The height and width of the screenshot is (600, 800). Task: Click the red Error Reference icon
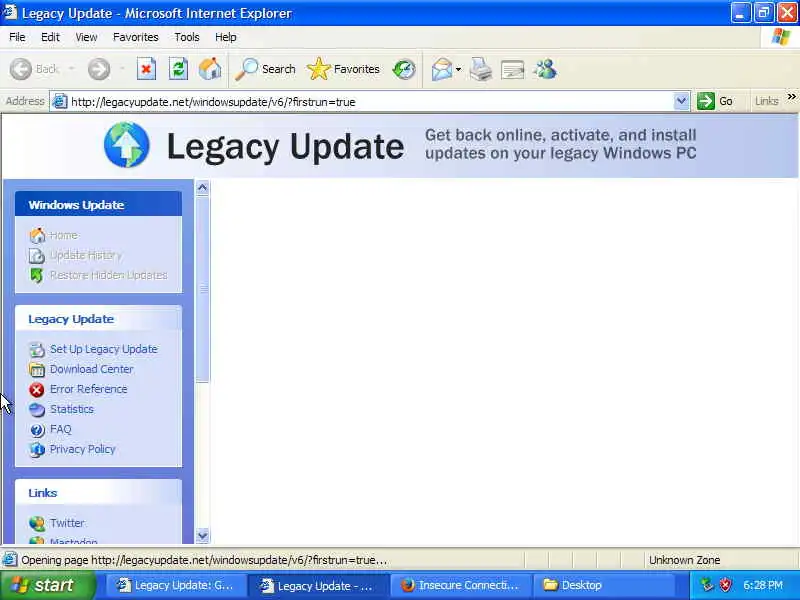(37, 390)
